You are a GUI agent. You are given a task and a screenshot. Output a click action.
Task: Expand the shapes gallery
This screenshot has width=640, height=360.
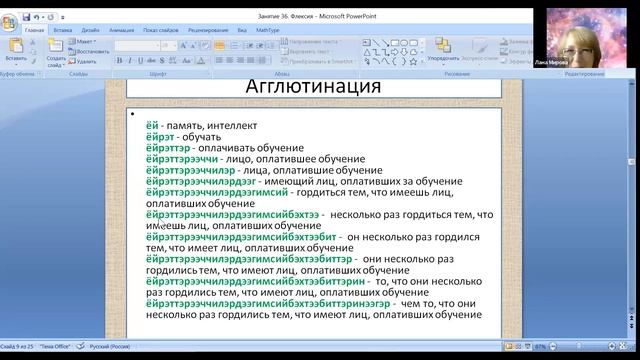(422, 62)
